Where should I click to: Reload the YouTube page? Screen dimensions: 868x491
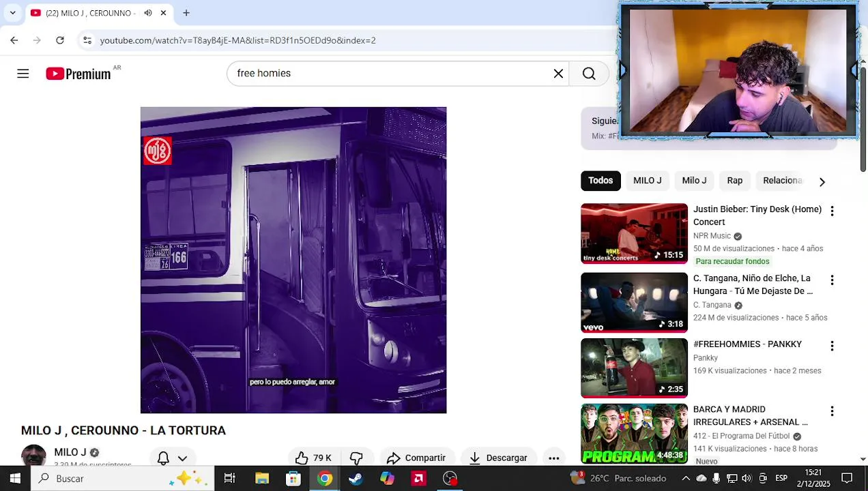pos(60,40)
